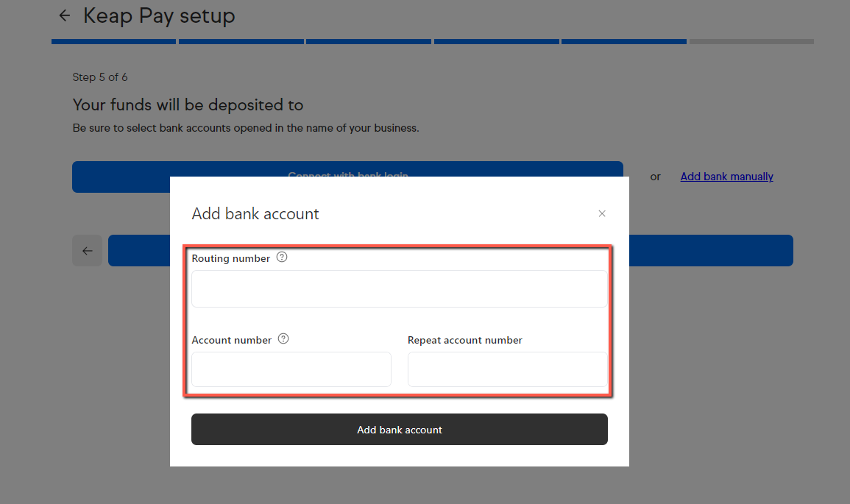This screenshot has height=504, width=850.
Task: Open the Account number help icon
Action: (283, 338)
